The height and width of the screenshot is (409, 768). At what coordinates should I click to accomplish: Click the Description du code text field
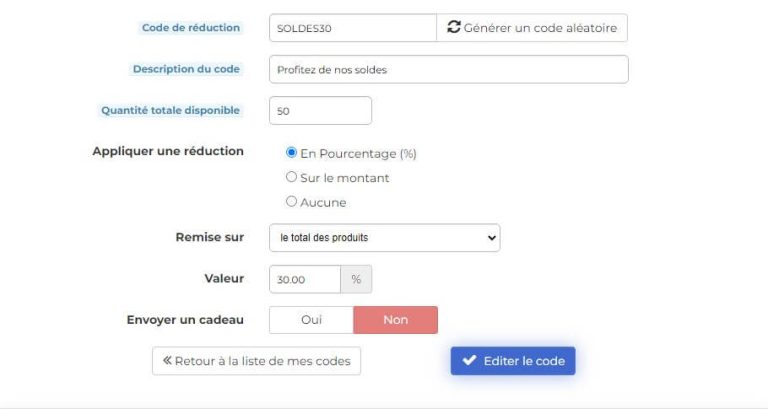point(448,69)
